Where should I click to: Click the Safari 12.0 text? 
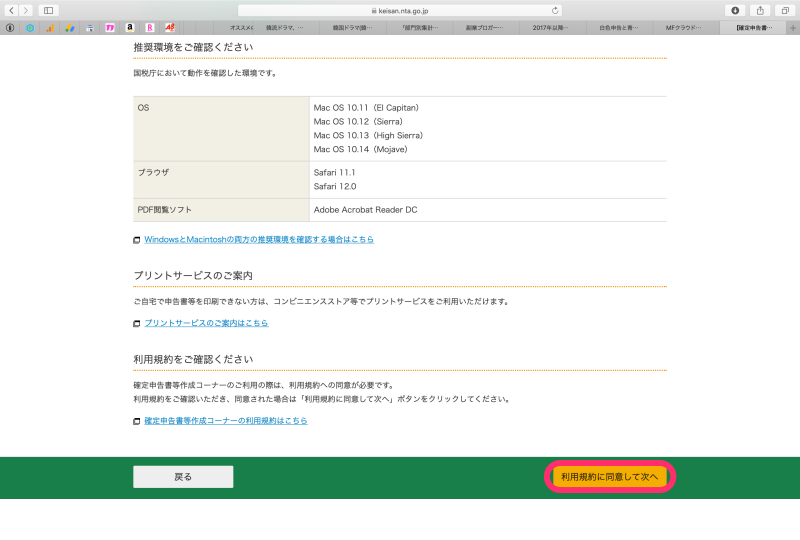(335, 186)
